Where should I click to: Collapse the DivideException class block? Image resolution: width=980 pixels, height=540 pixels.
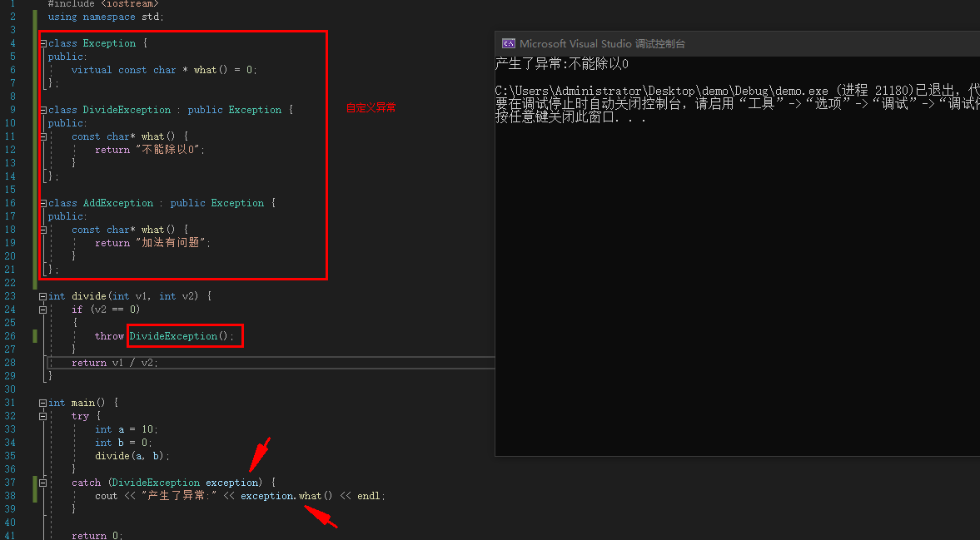pos(43,110)
